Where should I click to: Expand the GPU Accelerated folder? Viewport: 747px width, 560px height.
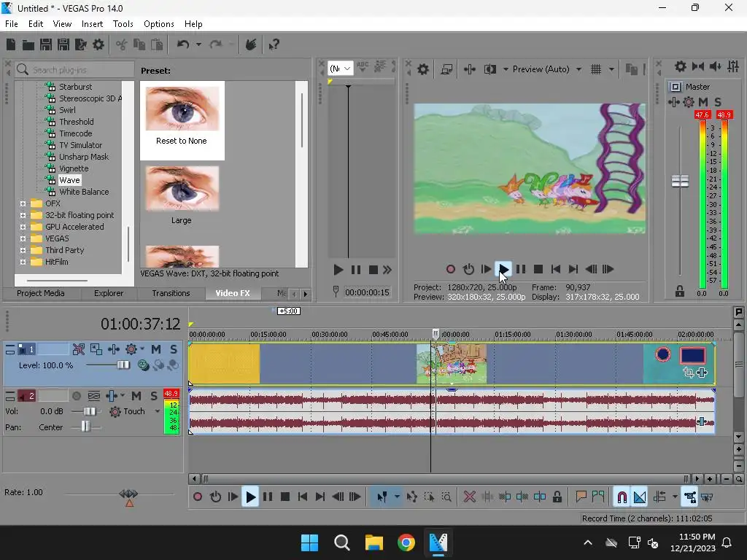point(23,227)
